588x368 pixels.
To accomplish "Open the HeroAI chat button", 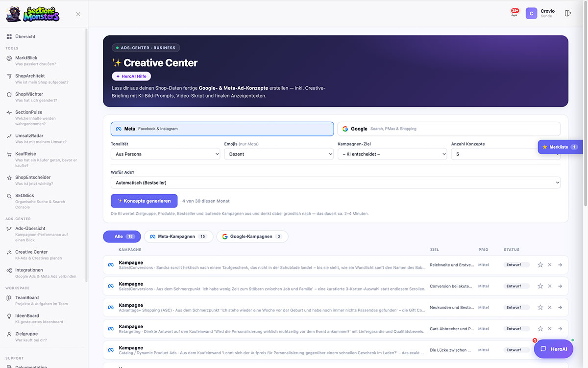I will (554, 349).
